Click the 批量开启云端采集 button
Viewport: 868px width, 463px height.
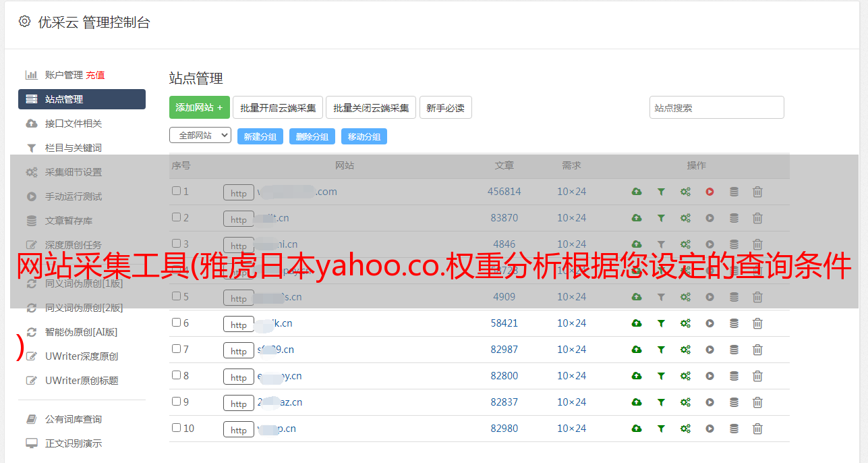pos(278,107)
